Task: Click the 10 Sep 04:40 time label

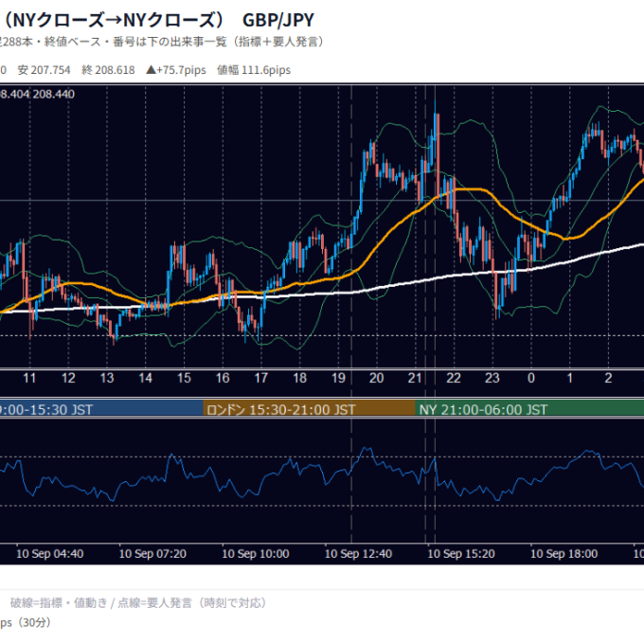Action: 49,554
